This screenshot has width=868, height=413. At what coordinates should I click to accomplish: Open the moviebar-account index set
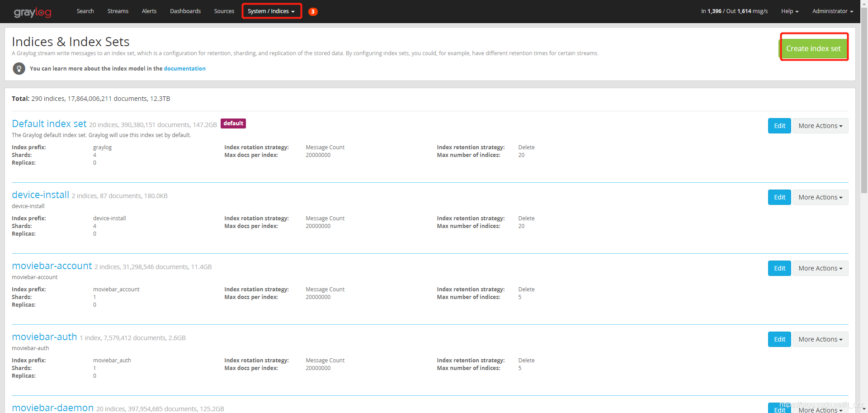pos(52,266)
